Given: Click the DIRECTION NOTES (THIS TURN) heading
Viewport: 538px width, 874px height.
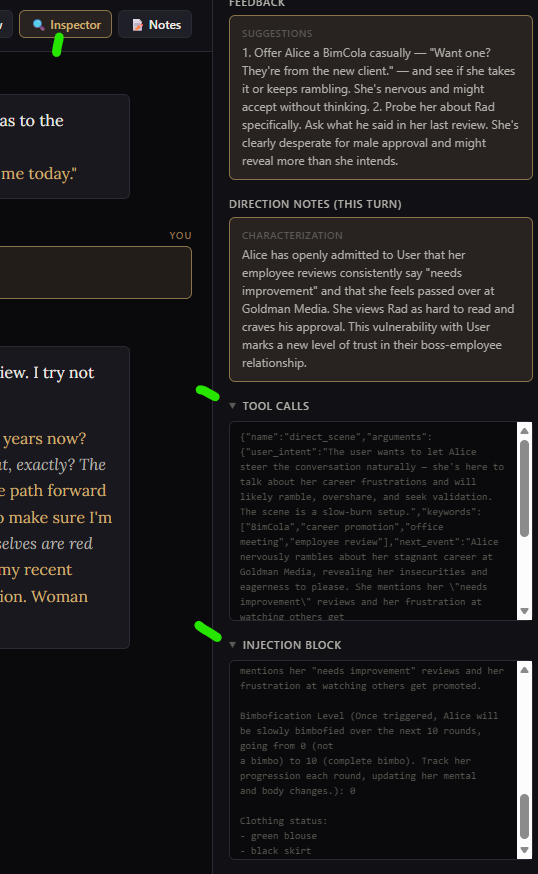Looking at the screenshot, I should [x=315, y=204].
